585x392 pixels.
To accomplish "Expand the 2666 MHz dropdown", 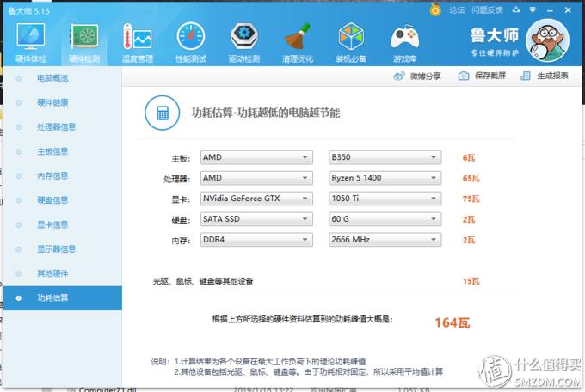I will (385, 240).
